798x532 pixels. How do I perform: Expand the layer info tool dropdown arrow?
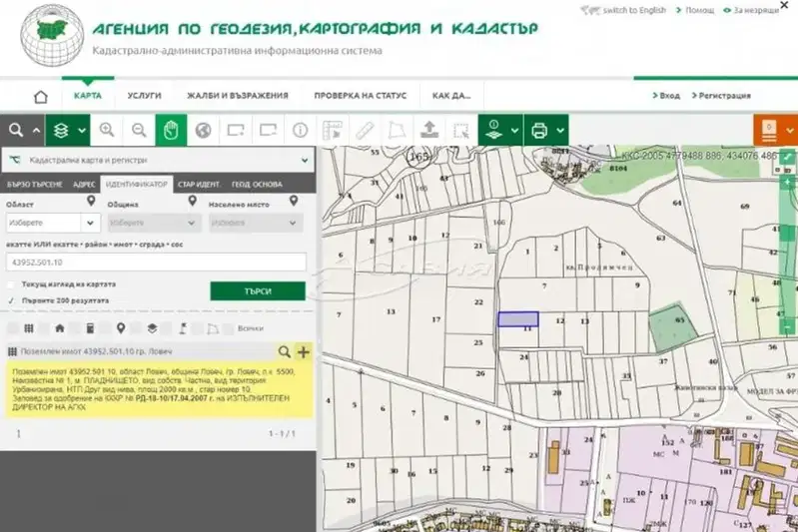(514, 131)
